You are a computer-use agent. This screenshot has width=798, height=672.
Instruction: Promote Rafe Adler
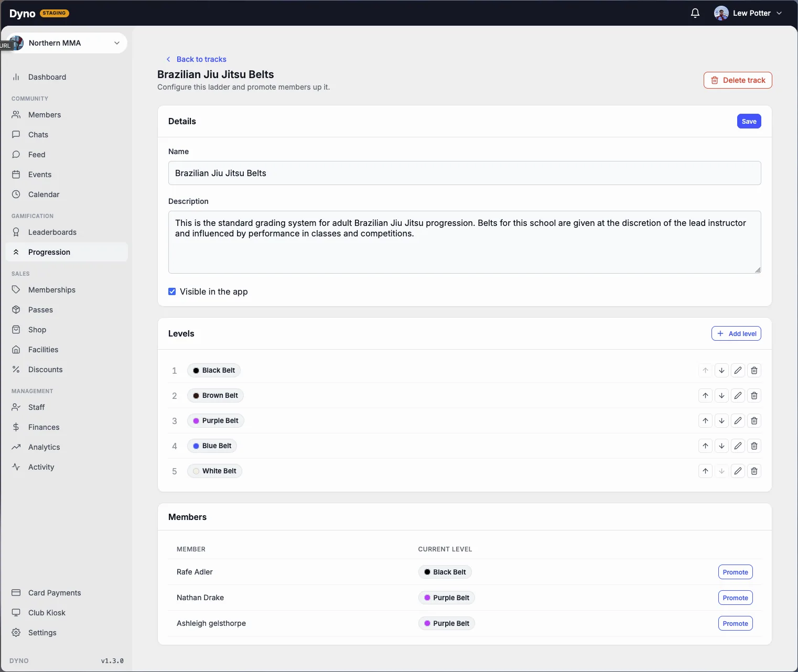coord(736,572)
